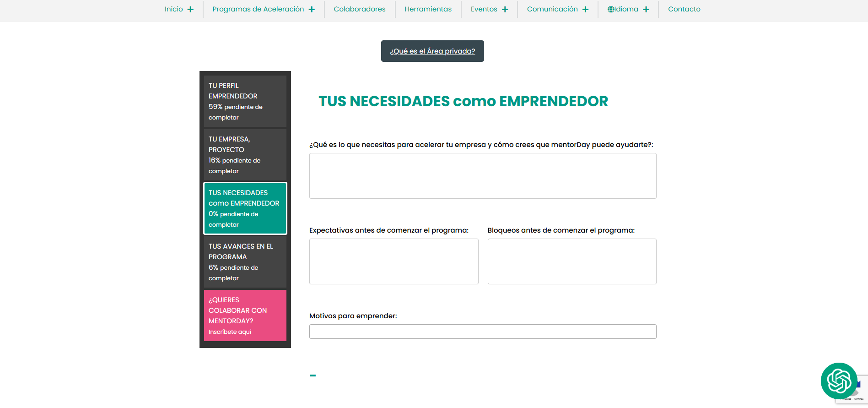This screenshot has height=408, width=868.
Task: Open the Herramientas menu item
Action: click(x=428, y=9)
